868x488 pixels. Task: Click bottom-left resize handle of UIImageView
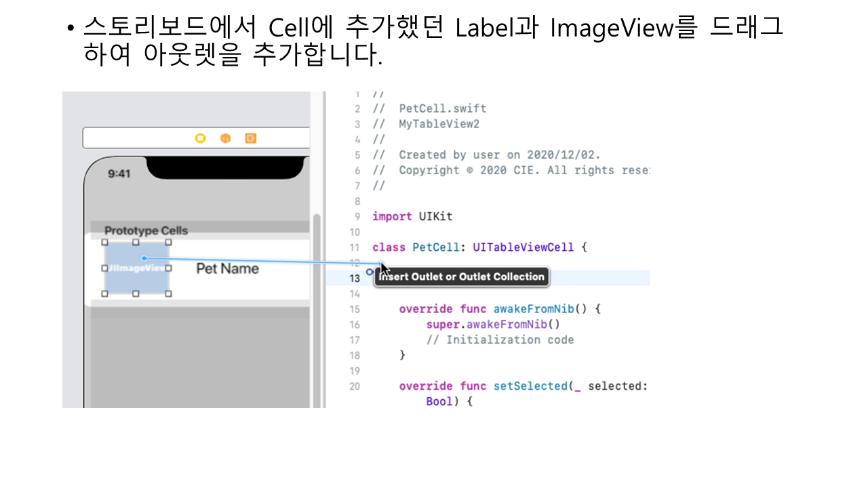[x=104, y=293]
